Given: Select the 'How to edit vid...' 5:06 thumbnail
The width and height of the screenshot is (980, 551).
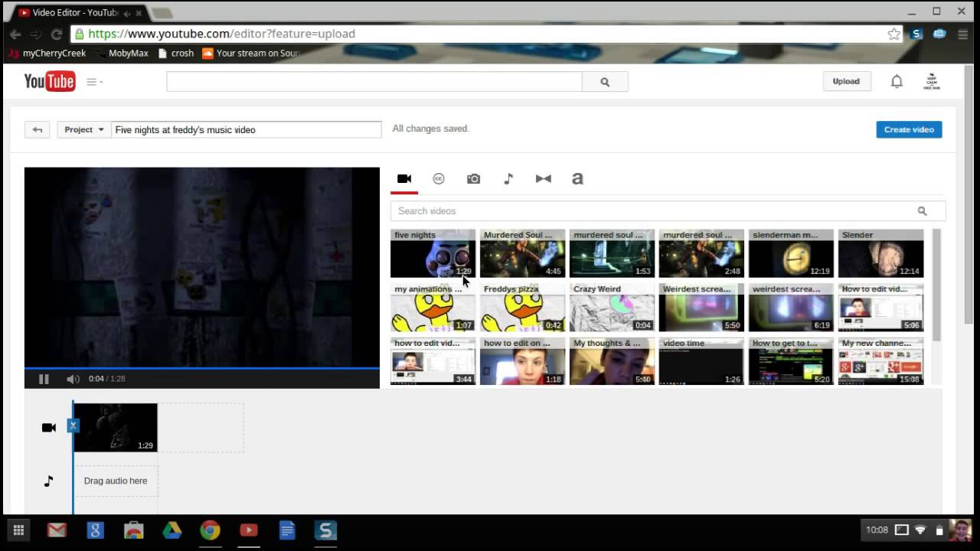Looking at the screenshot, I should (x=880, y=308).
